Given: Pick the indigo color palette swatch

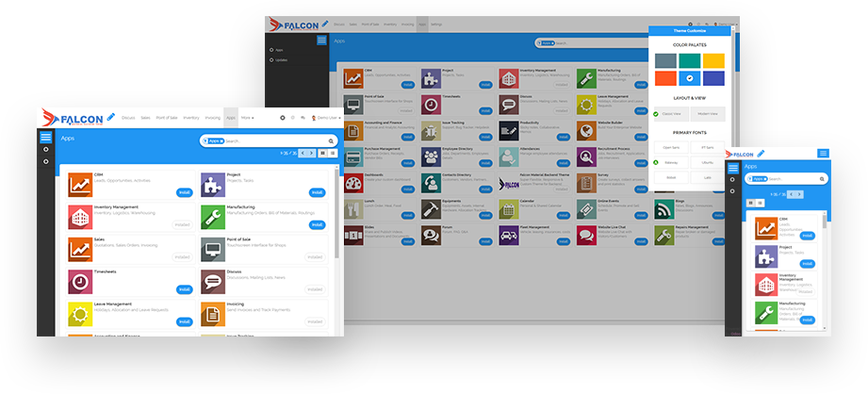Looking at the screenshot, I should coord(713,78).
